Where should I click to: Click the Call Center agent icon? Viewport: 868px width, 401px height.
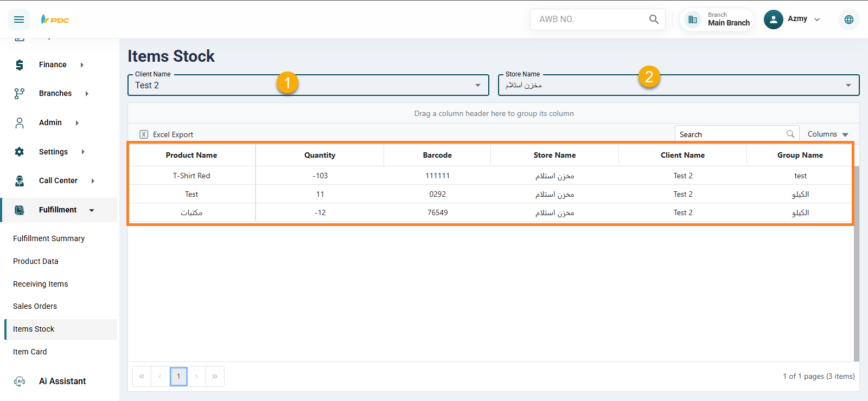(x=20, y=181)
